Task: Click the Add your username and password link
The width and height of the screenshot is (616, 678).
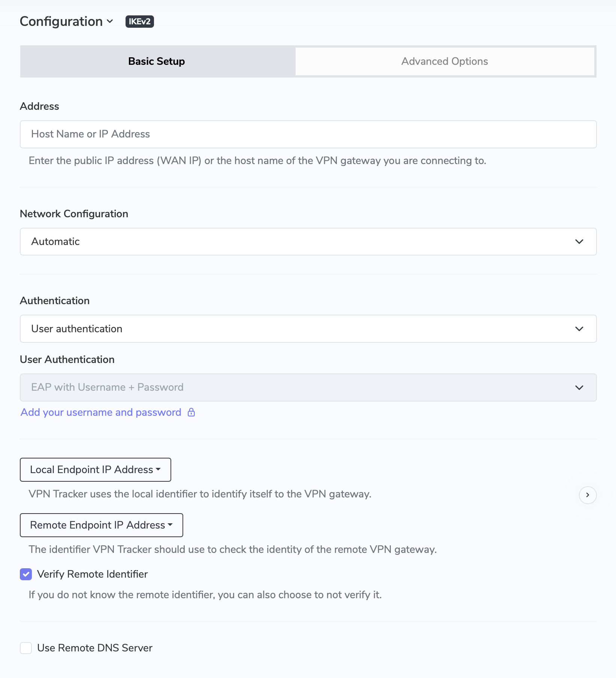Action: pyautogui.click(x=100, y=412)
